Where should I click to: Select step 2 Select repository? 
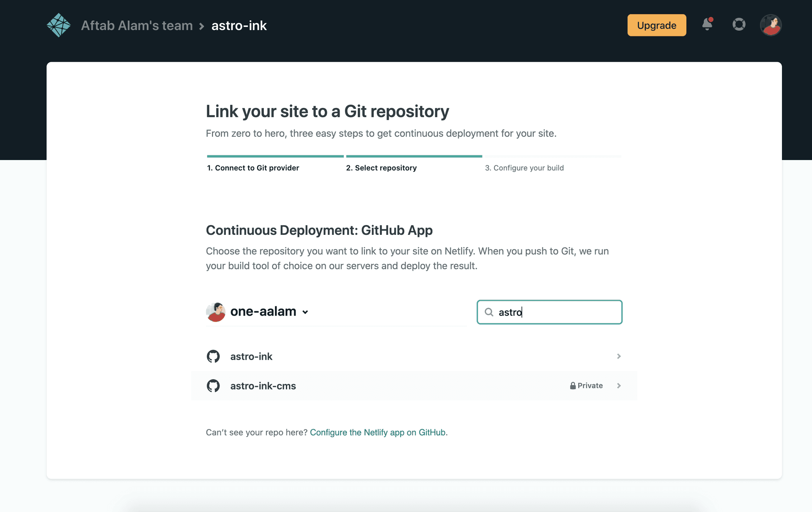[x=381, y=168]
